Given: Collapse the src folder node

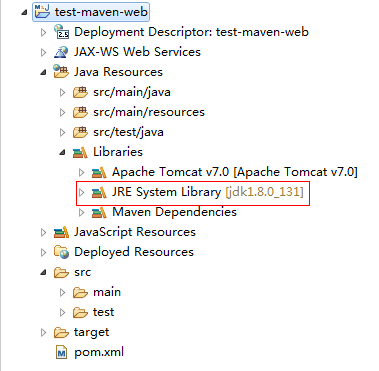Looking at the screenshot, I should pos(43,273).
